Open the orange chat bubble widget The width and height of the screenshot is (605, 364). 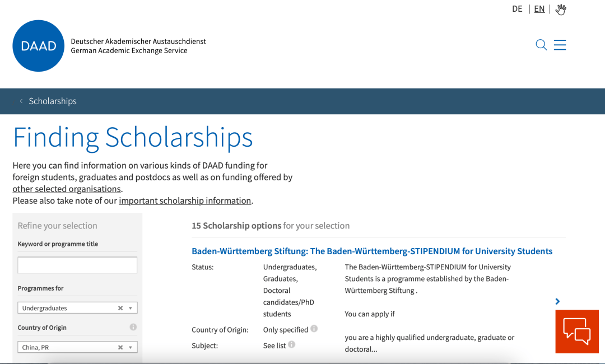(x=577, y=331)
